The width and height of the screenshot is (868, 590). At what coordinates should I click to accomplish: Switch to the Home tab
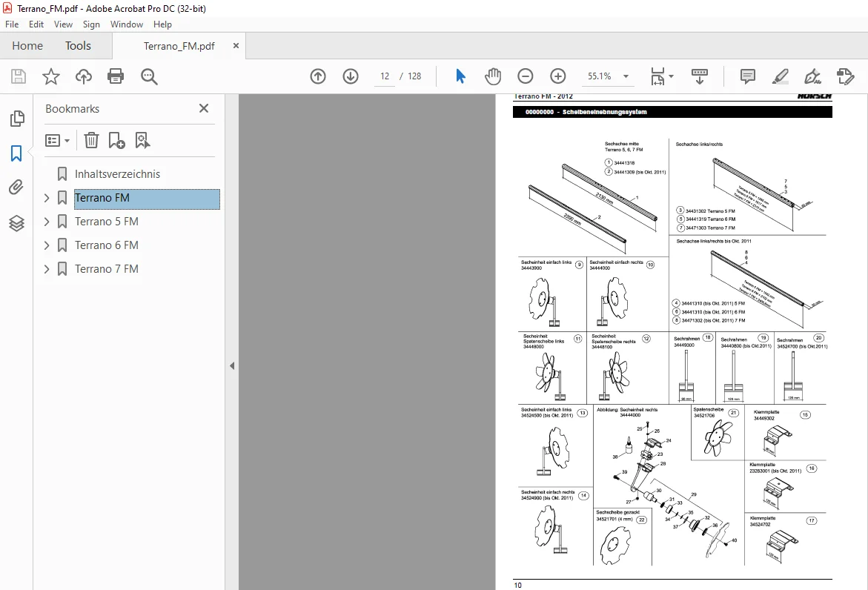(x=27, y=46)
